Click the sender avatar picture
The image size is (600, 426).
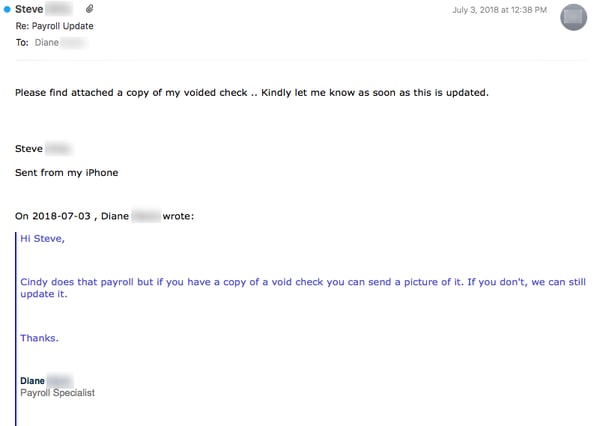point(573,16)
